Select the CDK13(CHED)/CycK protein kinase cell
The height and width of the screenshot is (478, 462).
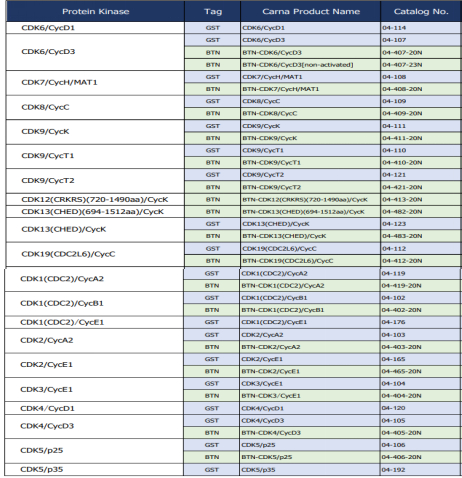pos(95,230)
